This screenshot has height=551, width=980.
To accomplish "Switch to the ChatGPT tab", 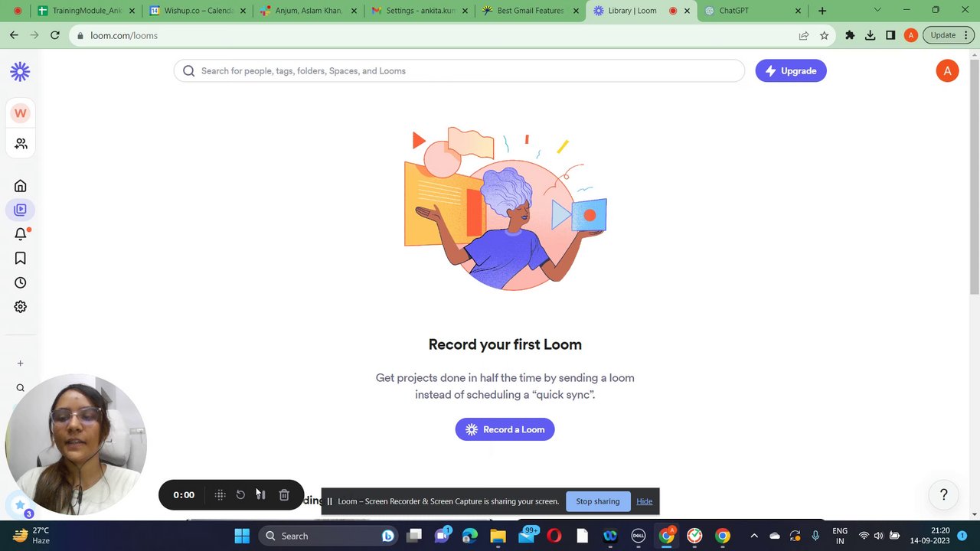I will (752, 11).
